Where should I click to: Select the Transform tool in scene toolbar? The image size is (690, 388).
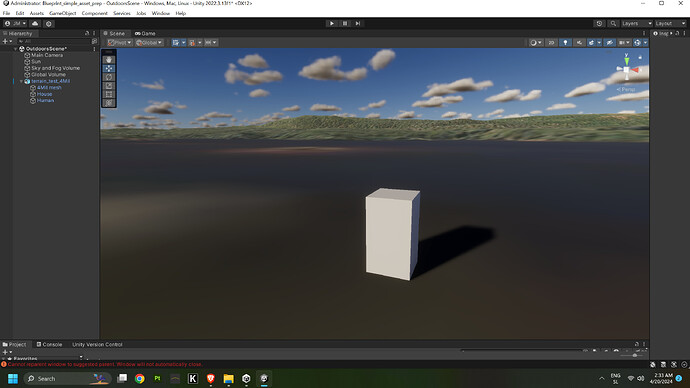click(109, 103)
